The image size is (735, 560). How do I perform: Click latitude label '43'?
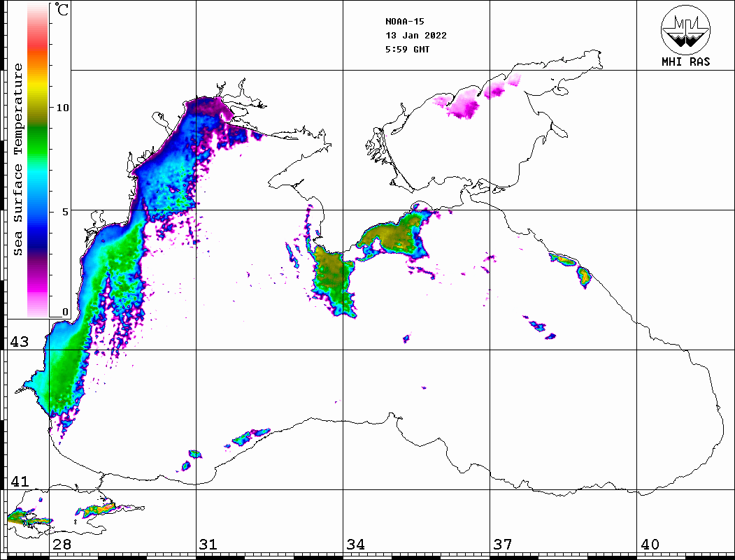(20, 342)
